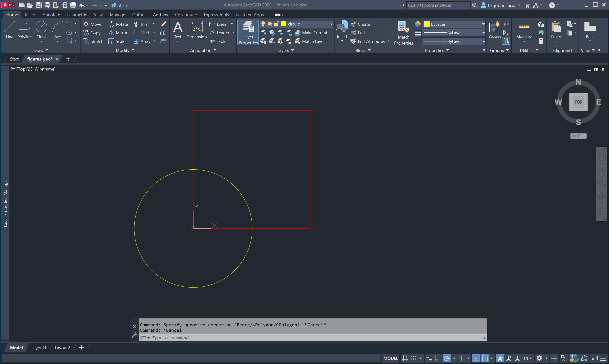Open the annotation scale 1:1 dropdown
This screenshot has height=364, width=609.
(x=528, y=358)
